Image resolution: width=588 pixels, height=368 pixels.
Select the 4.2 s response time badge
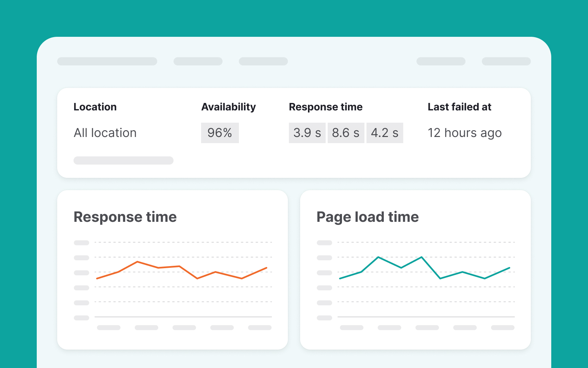coord(385,133)
